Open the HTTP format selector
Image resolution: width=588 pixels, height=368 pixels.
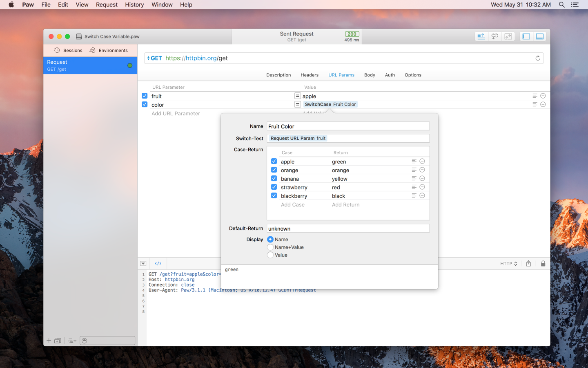508,264
